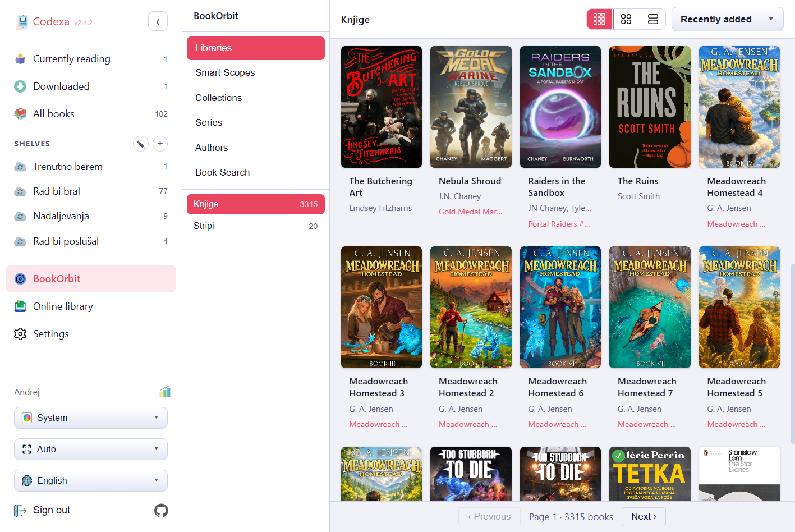Screen dimensions: 795x532
Task: Collapse the sidebar with the chevron button
Action: (158, 21)
